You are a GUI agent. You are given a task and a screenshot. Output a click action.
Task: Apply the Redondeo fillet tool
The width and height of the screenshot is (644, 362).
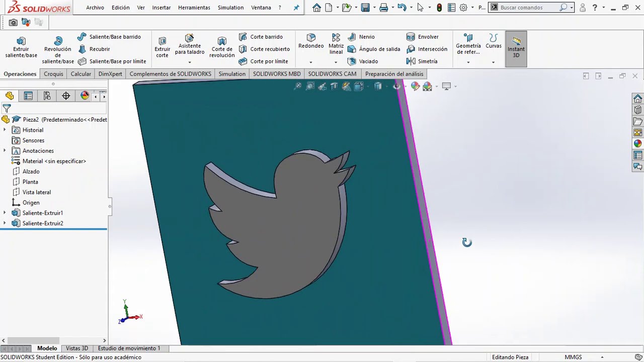click(311, 41)
